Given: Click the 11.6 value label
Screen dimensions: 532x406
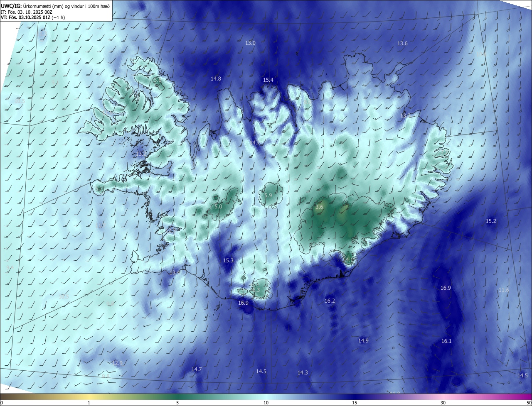Looking at the screenshot, I should coord(504,290).
